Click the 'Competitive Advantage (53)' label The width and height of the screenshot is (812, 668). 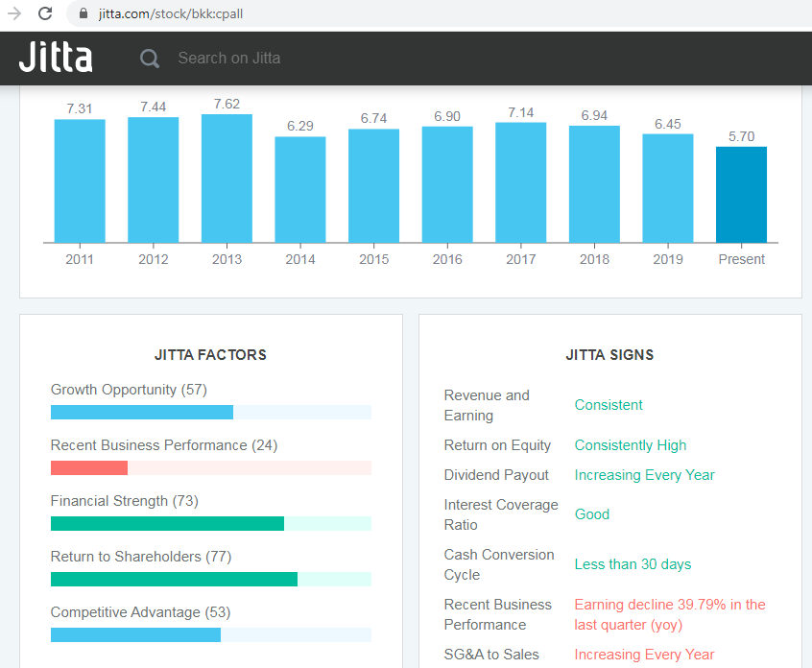pyautogui.click(x=140, y=612)
